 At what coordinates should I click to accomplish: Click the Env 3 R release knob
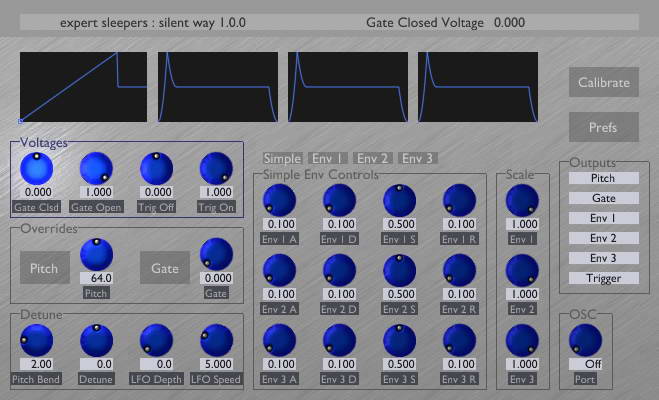(460, 340)
